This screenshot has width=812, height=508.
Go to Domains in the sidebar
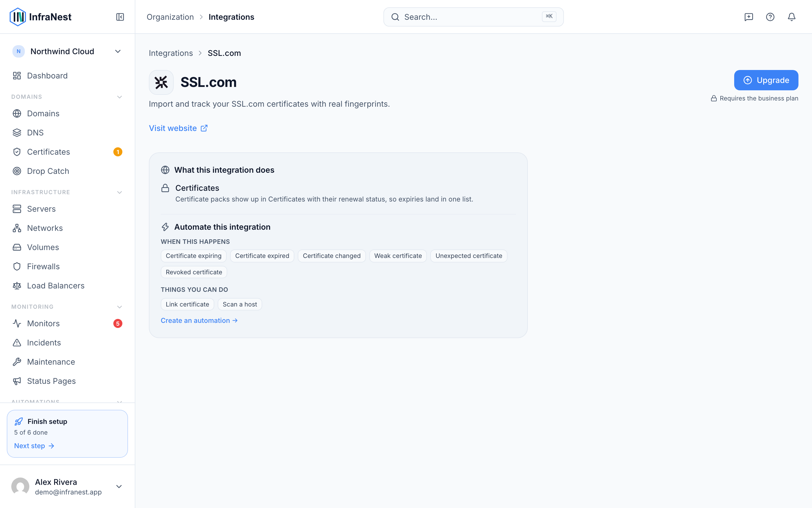(x=67, y=113)
